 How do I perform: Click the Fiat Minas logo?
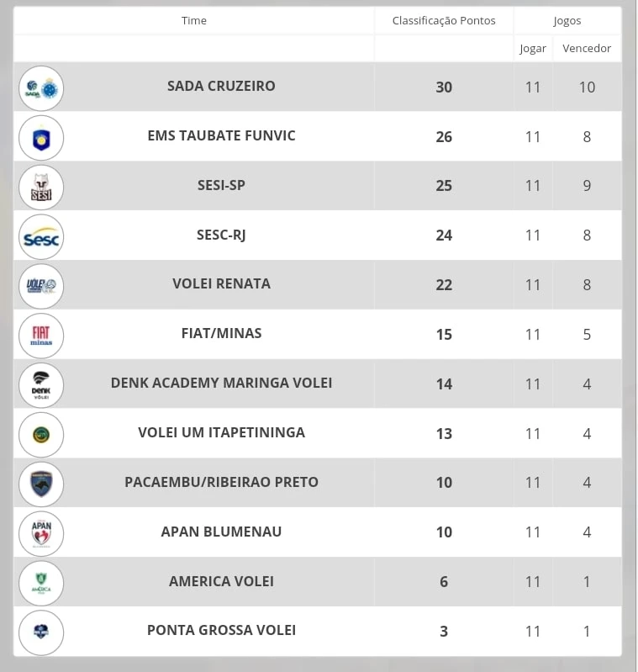point(41,336)
